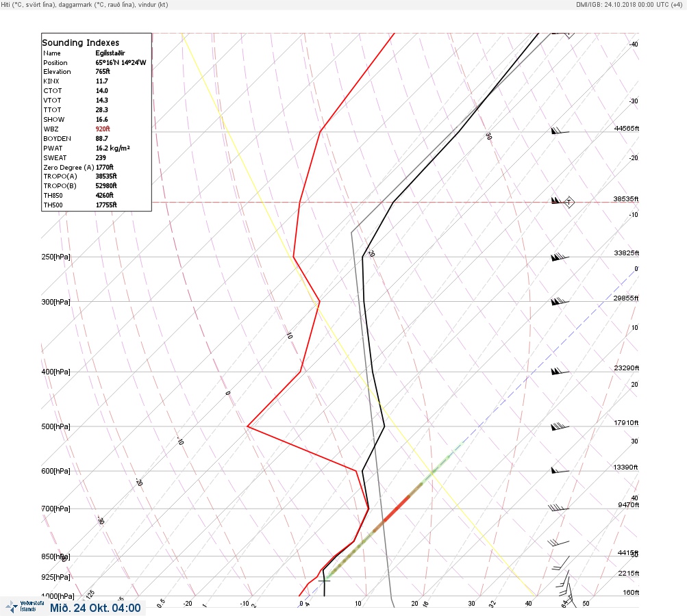Click the elevation value 765ft
Viewport: 687px width, 616px height.
pos(103,71)
